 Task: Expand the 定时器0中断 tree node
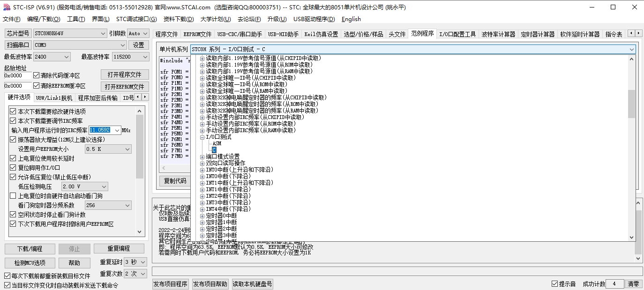pyautogui.click(x=202, y=216)
